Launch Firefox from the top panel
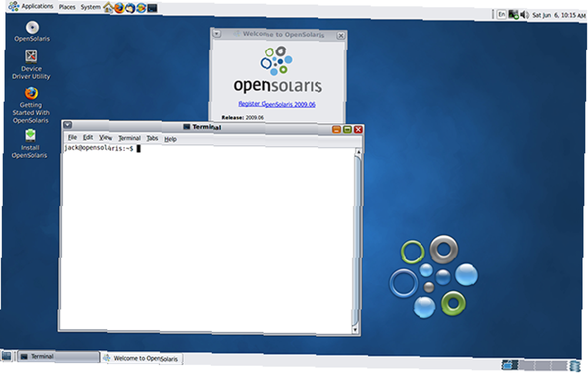The image size is (588, 373). [x=119, y=8]
